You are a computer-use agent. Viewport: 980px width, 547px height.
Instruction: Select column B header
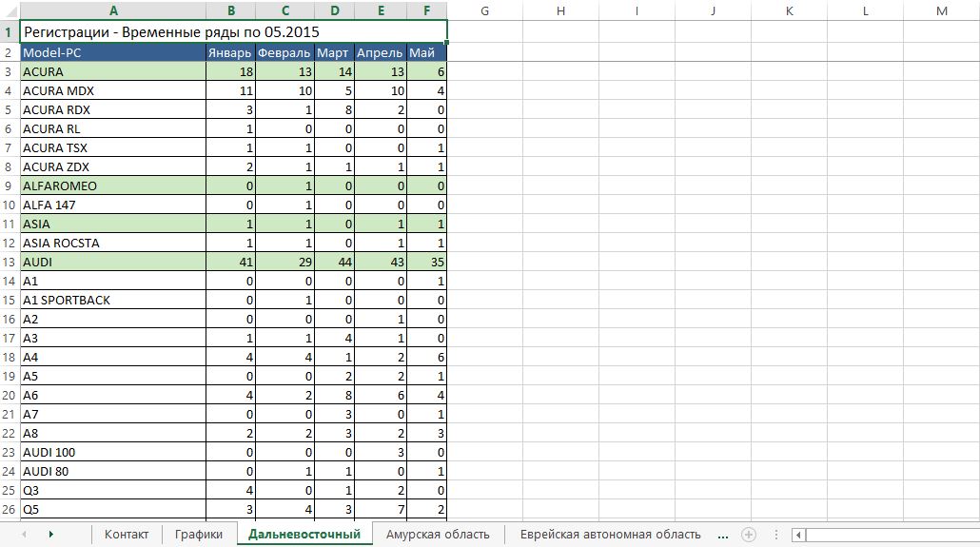tap(231, 10)
